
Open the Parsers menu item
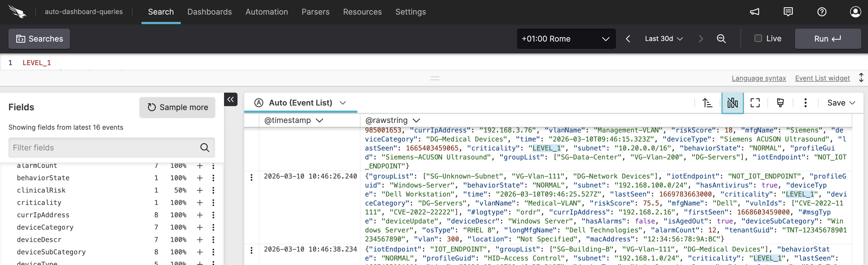(315, 12)
